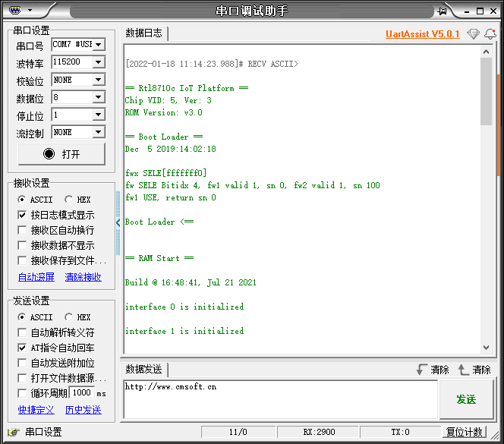Expand the 停止位 1 dropdown
Viewport: 504px width, 444px height.
click(99, 115)
